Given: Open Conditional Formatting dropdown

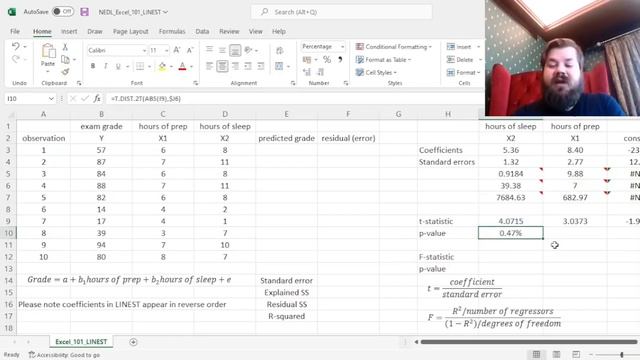Looking at the screenshot, I should 393,47.
